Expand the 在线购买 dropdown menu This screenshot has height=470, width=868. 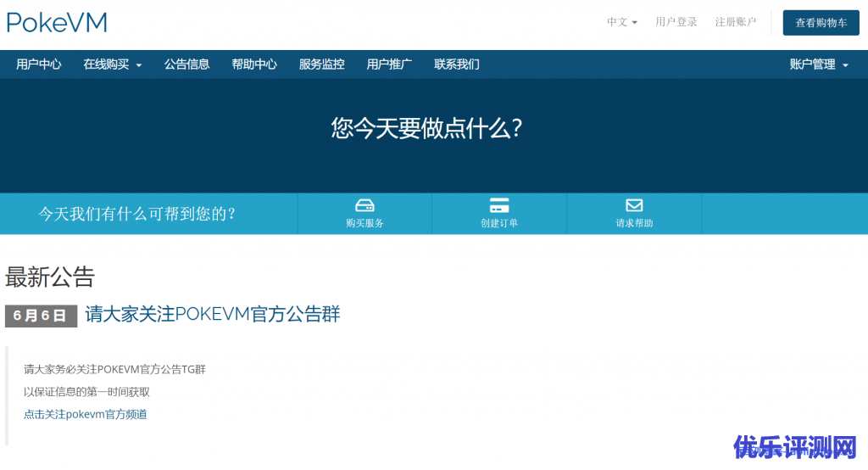pos(112,64)
